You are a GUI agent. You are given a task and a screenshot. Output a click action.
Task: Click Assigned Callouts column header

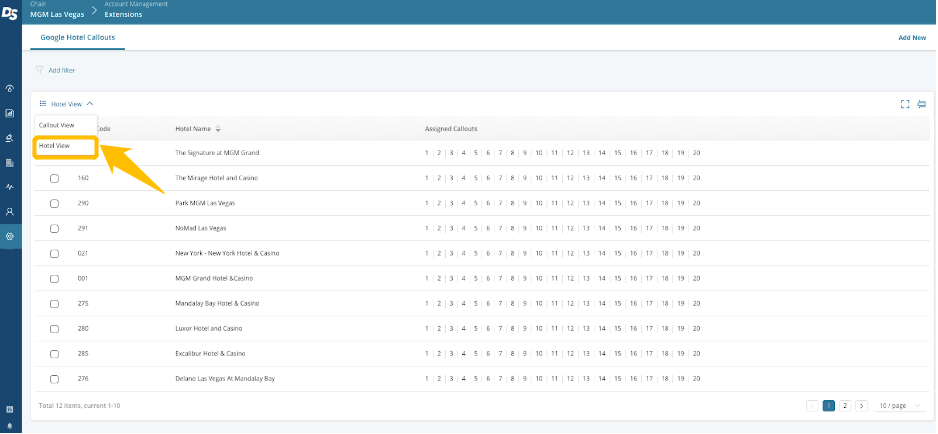(451, 129)
